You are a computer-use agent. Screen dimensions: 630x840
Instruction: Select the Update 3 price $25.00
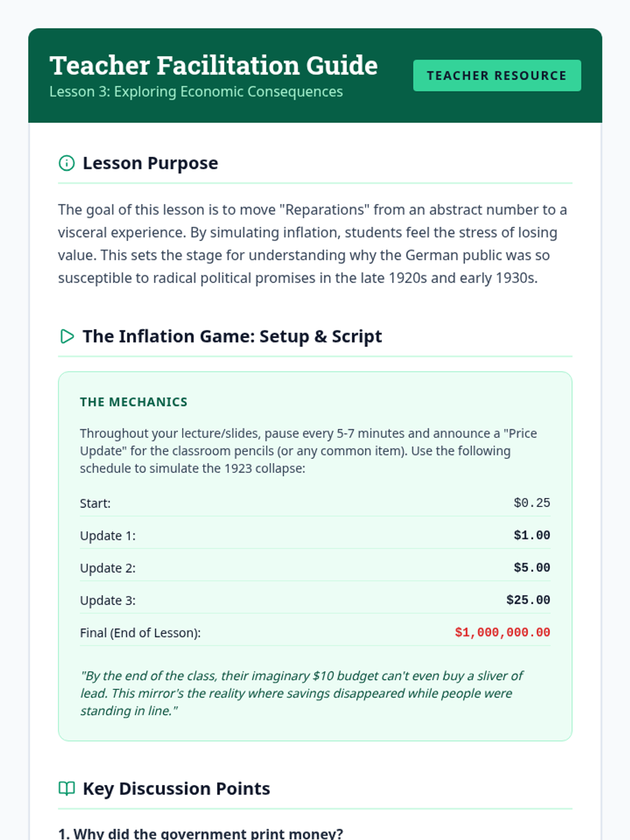[x=528, y=600]
